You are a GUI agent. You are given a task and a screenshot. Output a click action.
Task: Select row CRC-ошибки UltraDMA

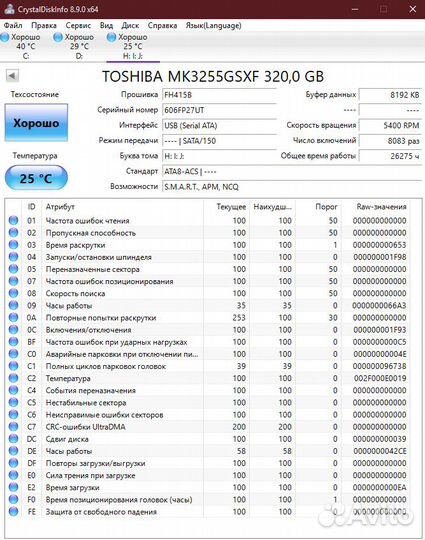208,427
